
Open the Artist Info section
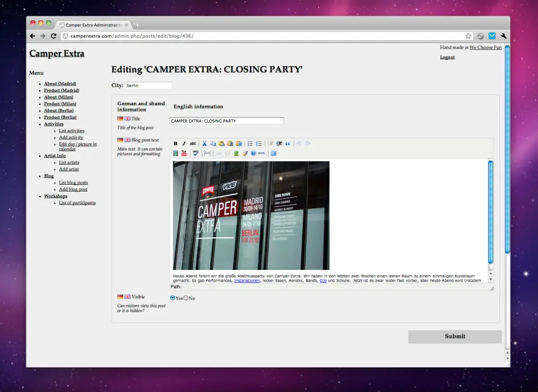[x=55, y=156]
